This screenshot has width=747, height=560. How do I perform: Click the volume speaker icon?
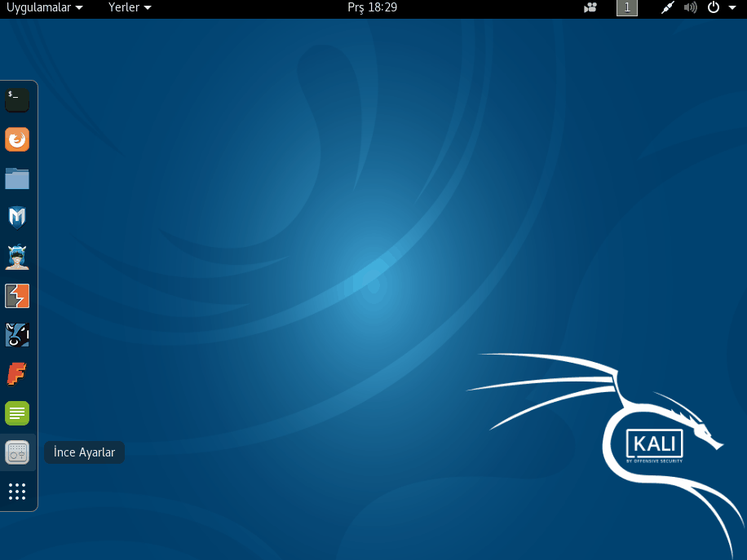pos(690,7)
